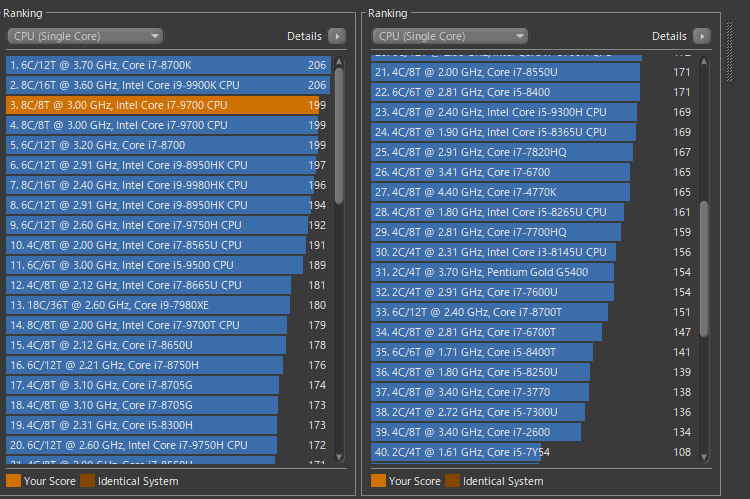
Task: Select rank 10 row Intel Core i7-8565U CPU
Action: (x=168, y=245)
